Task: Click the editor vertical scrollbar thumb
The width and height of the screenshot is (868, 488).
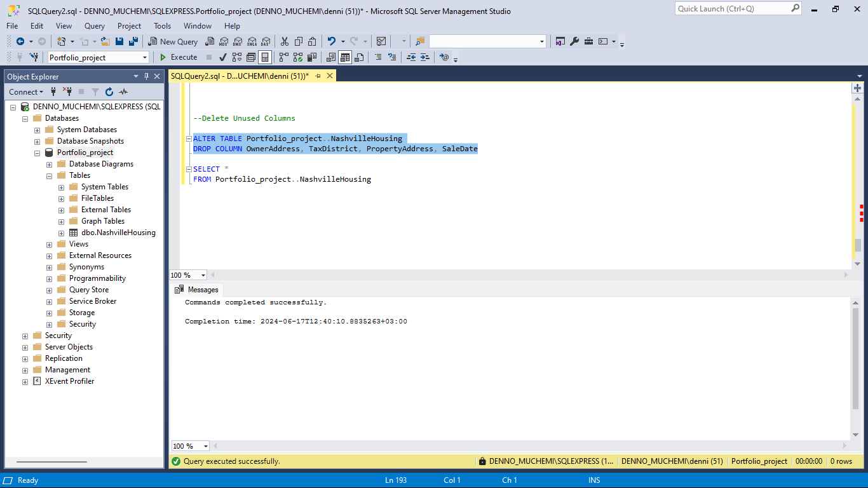Action: 858,245
